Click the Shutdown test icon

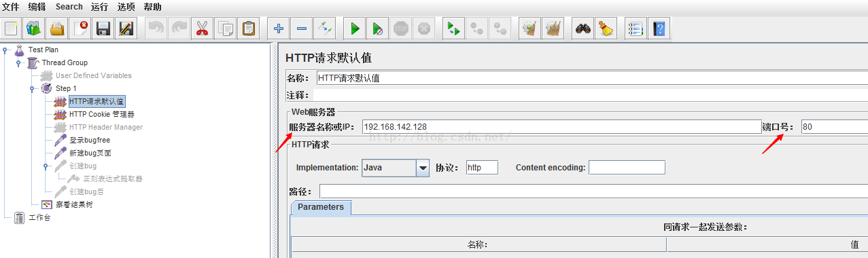tap(424, 29)
